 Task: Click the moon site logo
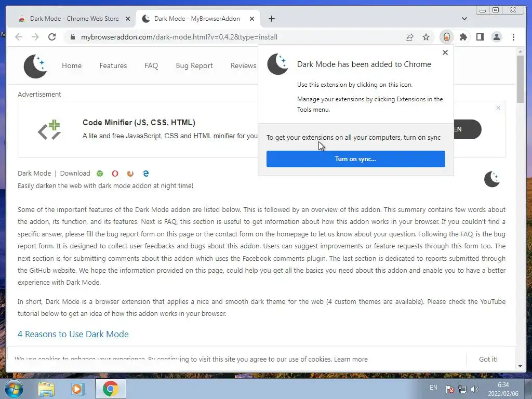point(35,66)
